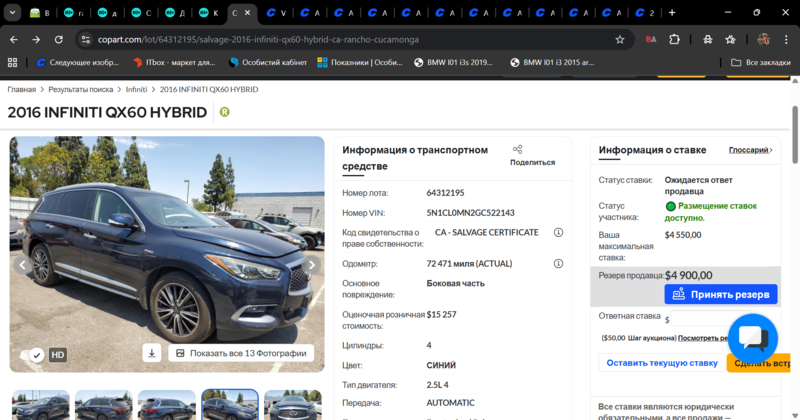Share the lot via Поделиться
Image resolution: width=800 pixels, height=420 pixels.
tap(532, 156)
